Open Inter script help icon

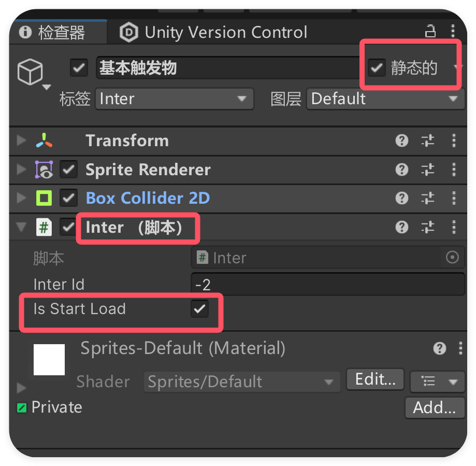pyautogui.click(x=402, y=227)
